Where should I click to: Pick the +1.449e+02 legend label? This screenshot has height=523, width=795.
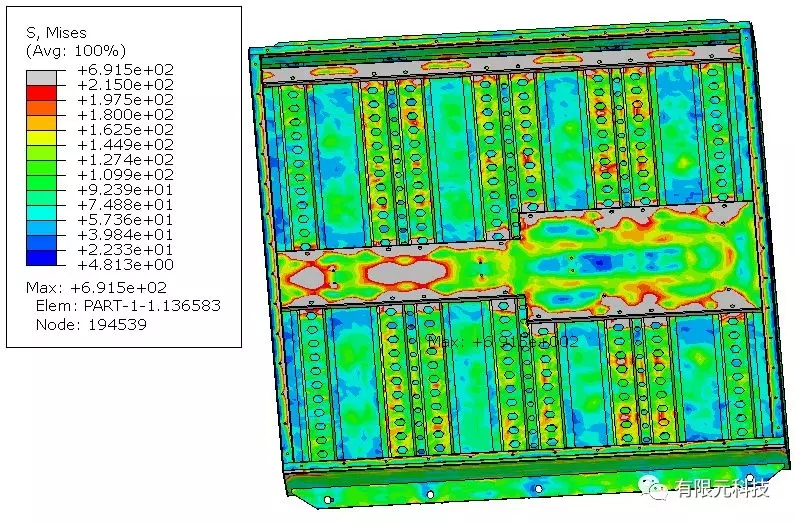coord(125,145)
